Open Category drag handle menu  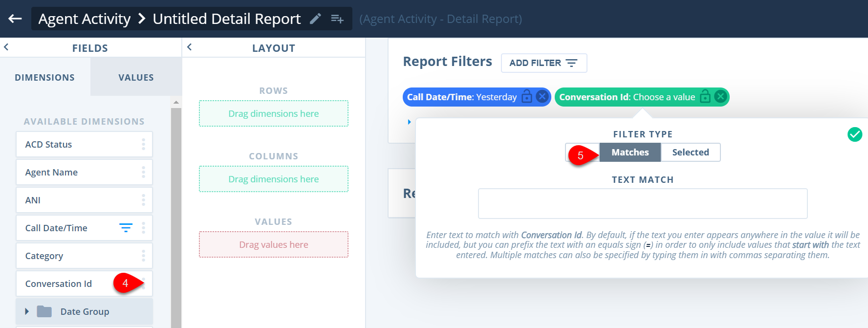(x=143, y=256)
